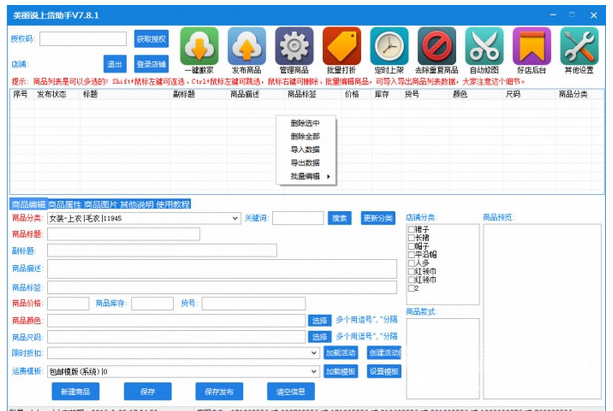
Task: Expand the 商品分类 dropdown
Action: point(235,218)
